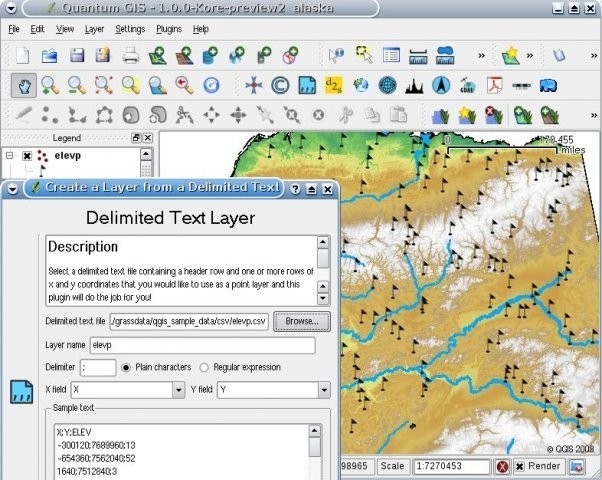Viewport: 602px width, 480px height.
Task: Open a project with the Open Project icon
Action: click(50, 56)
